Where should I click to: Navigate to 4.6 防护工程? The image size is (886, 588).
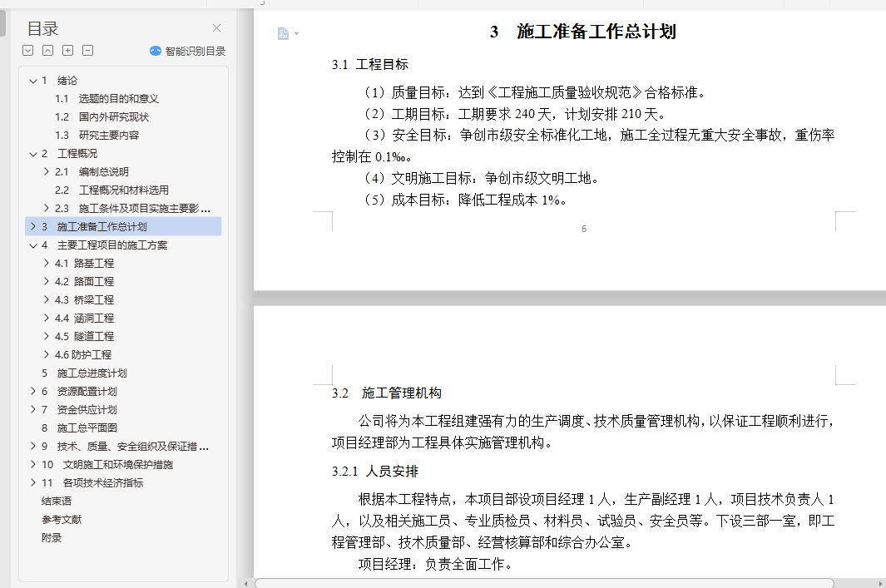click(x=83, y=355)
